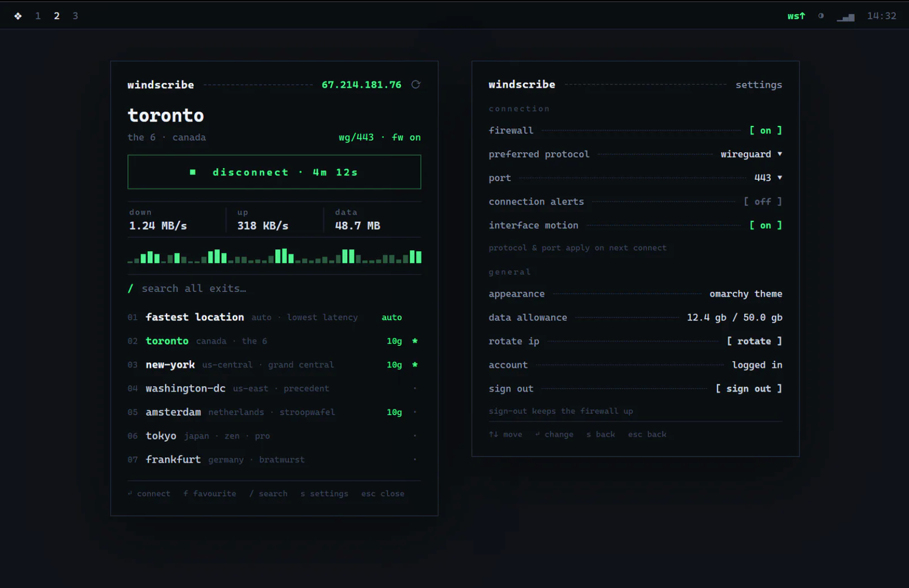Click esc close in the footer
Screen dimensions: 909x588
click(383, 493)
